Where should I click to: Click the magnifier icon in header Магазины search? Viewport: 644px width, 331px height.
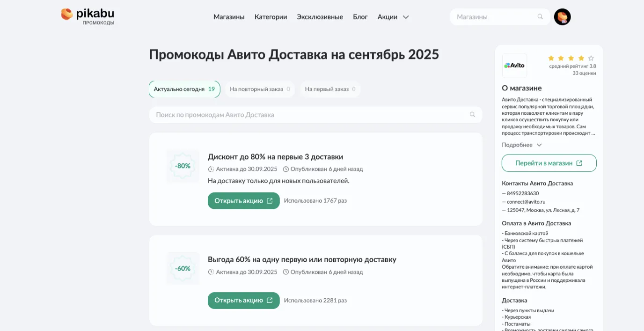pyautogui.click(x=540, y=17)
